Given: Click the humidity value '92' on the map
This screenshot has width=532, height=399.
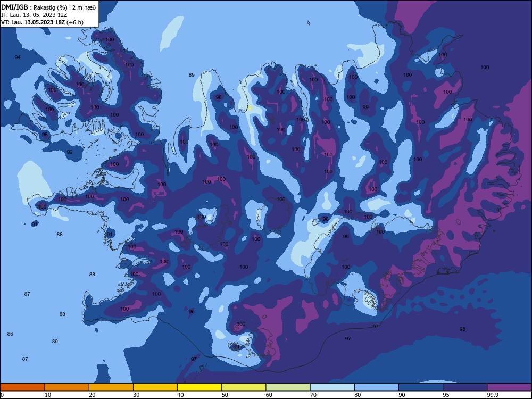Looking at the screenshot, I should [70, 152].
